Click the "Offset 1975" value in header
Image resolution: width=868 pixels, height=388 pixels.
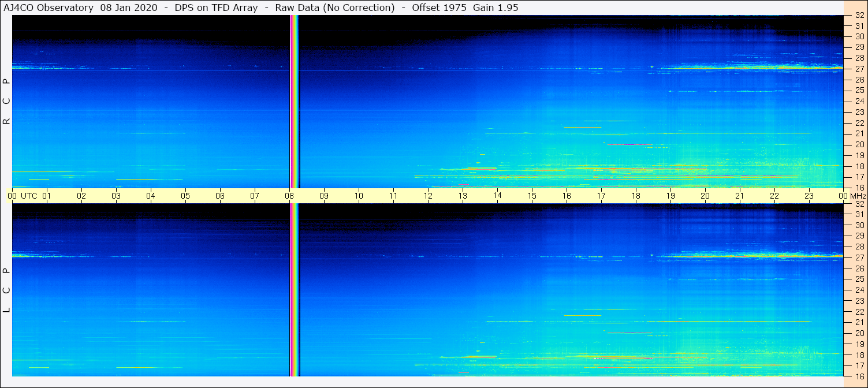(439, 8)
